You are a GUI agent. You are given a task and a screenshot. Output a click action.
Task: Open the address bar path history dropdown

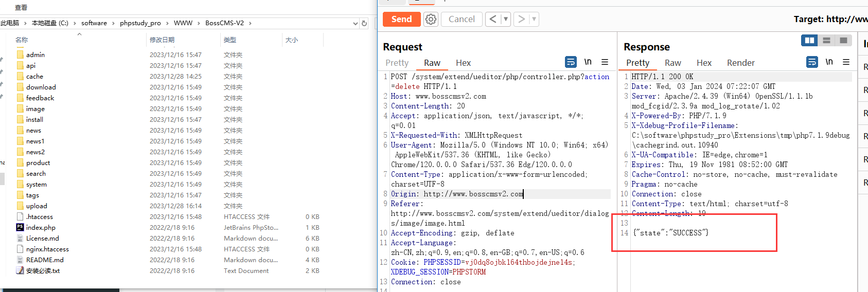pos(355,23)
